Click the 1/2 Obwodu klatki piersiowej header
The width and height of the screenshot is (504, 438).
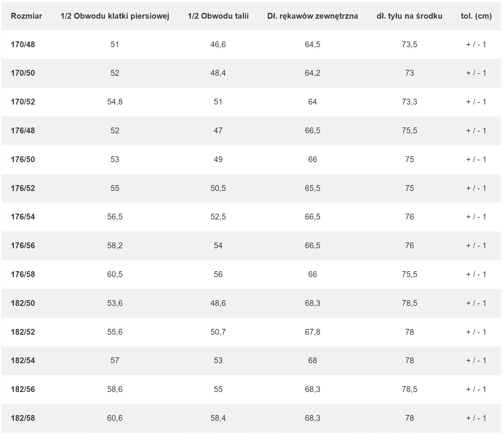[x=115, y=16]
